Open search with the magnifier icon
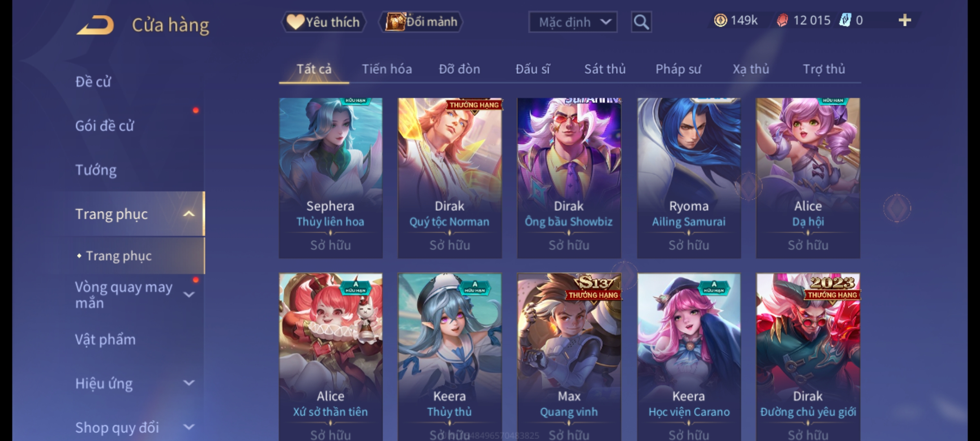Screen dimensions: 980x441 (641, 22)
